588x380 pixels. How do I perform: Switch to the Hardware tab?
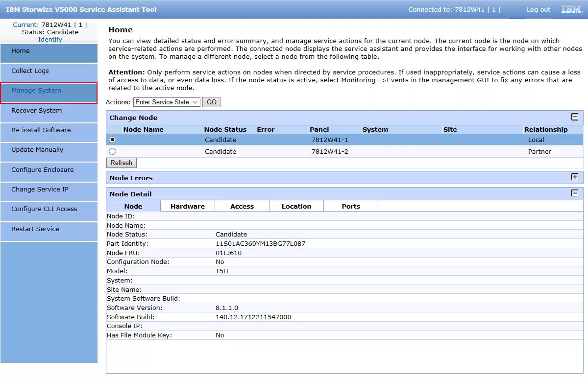coord(188,206)
